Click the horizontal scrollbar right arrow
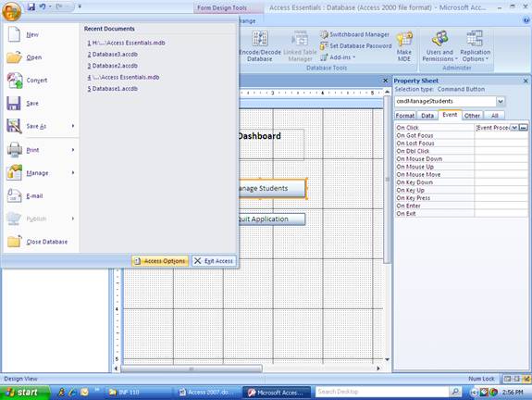532x400 pixels. point(378,369)
